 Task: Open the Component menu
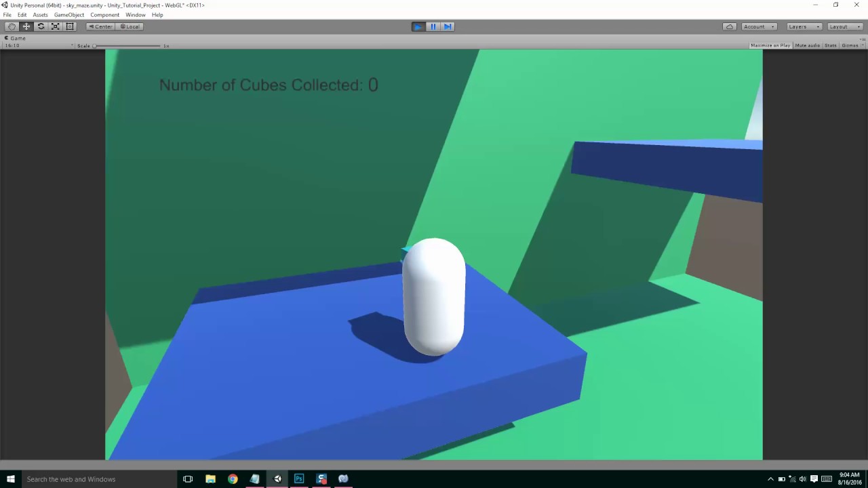point(105,15)
